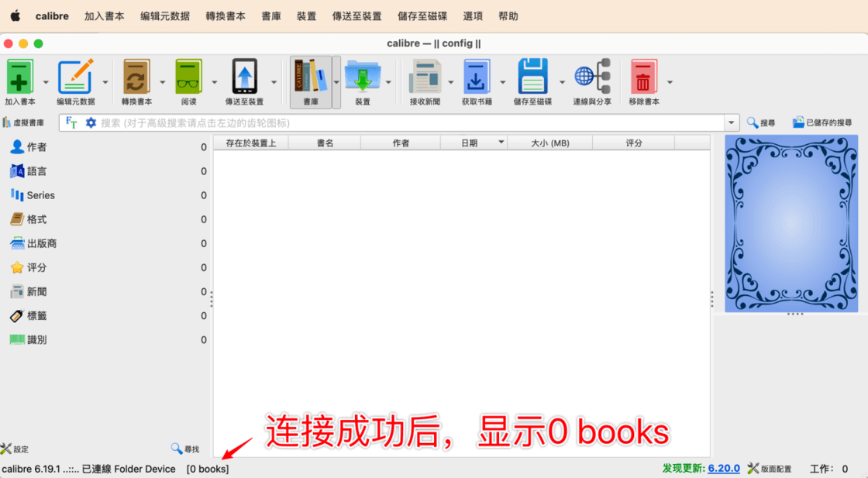Open the 编辑元数据 edit metadata tool
Screen dimensions: 868x478
coord(76,77)
